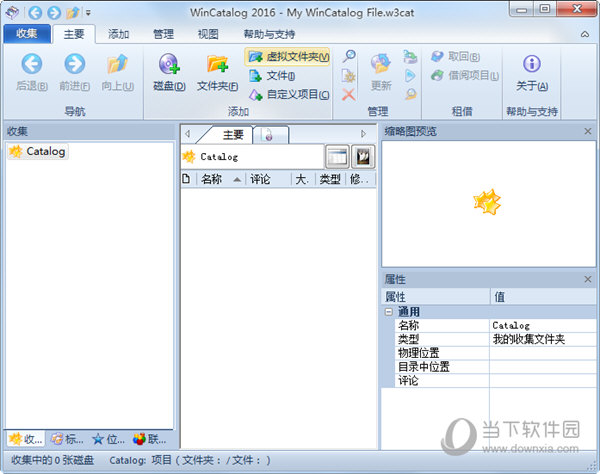
Task: Click the 类型 property row value
Action: (x=543, y=339)
